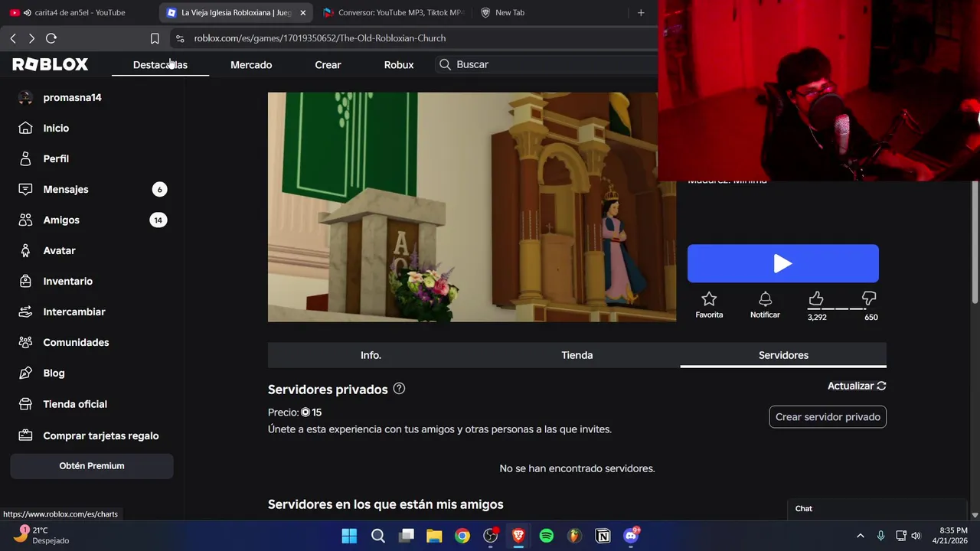The width and height of the screenshot is (980, 551).
Task: Click the Mensajes badge showing 6
Action: tap(159, 189)
